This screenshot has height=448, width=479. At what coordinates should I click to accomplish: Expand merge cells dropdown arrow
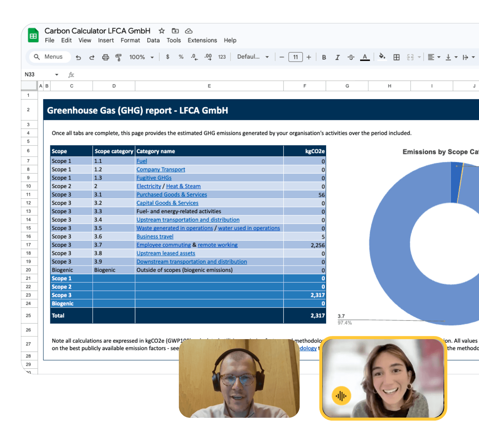pos(419,57)
